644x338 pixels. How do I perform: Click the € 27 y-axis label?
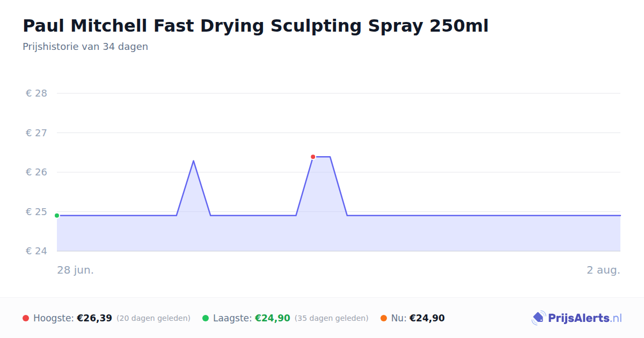click(x=36, y=133)
